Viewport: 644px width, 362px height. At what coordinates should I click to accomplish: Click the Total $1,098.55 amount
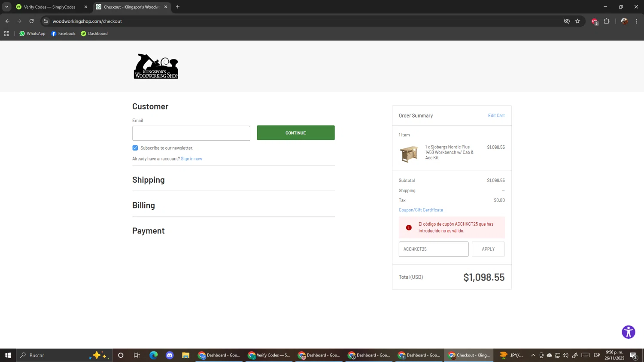(484, 277)
